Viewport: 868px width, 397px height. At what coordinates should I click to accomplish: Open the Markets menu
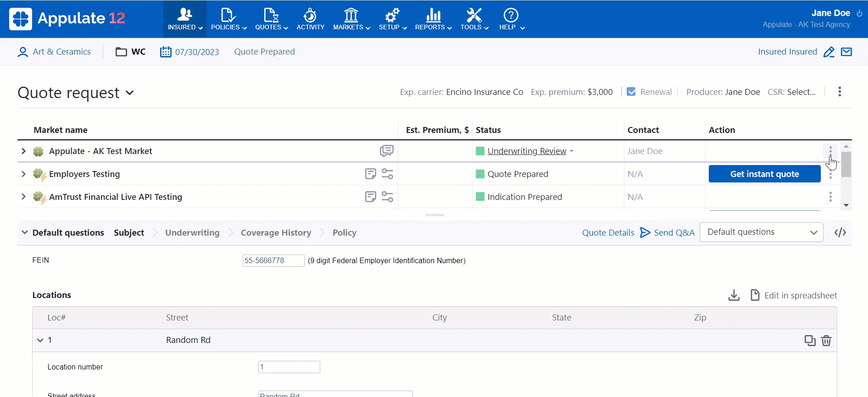351,19
